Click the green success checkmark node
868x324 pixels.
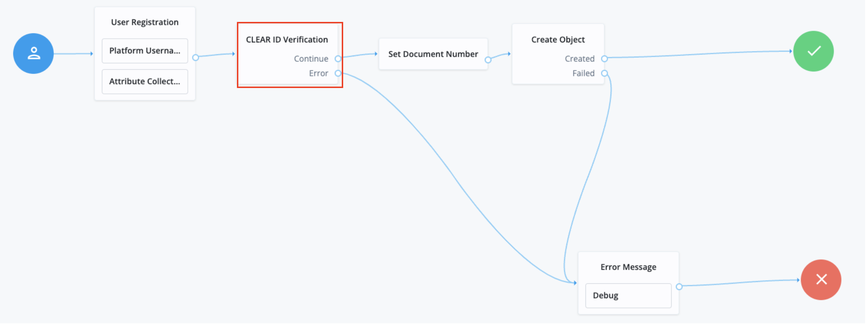click(813, 51)
